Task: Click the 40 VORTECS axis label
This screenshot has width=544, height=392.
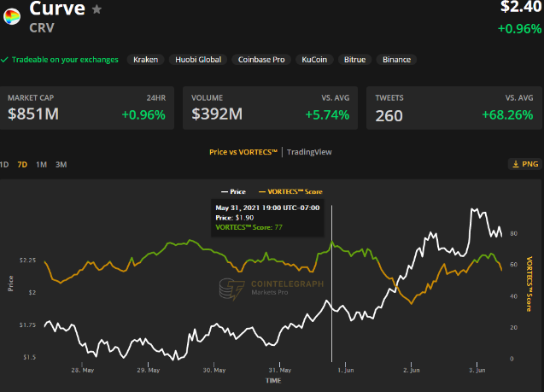Action: coord(514,296)
